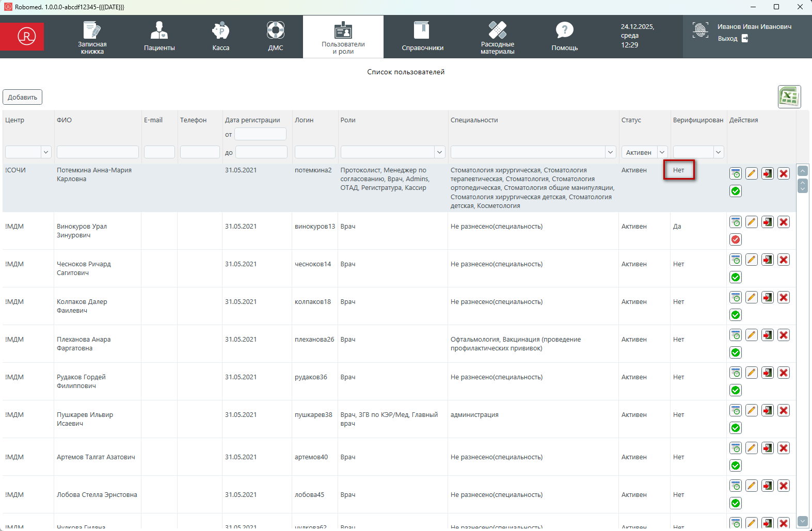Image resolution: width=812 pixels, height=531 pixels.
Task: Click the ФИО filter input field
Action: [x=98, y=152]
